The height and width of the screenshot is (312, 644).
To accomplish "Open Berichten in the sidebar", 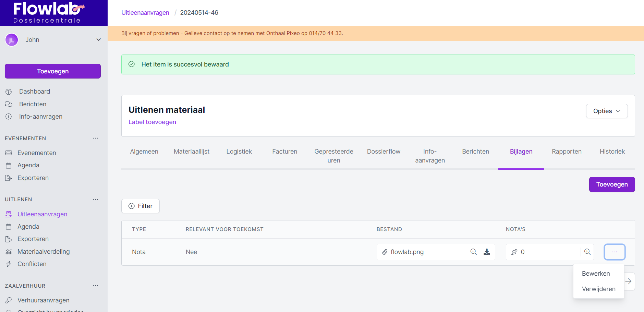I will (x=33, y=104).
